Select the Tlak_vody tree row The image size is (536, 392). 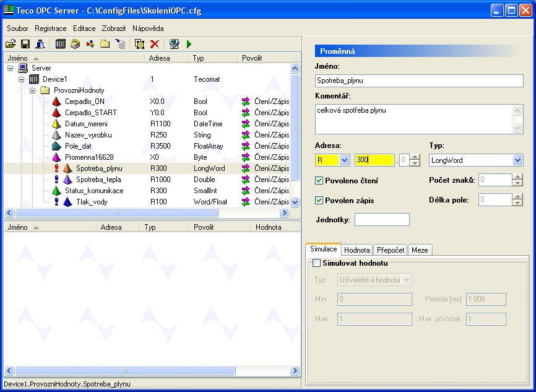click(x=147, y=202)
